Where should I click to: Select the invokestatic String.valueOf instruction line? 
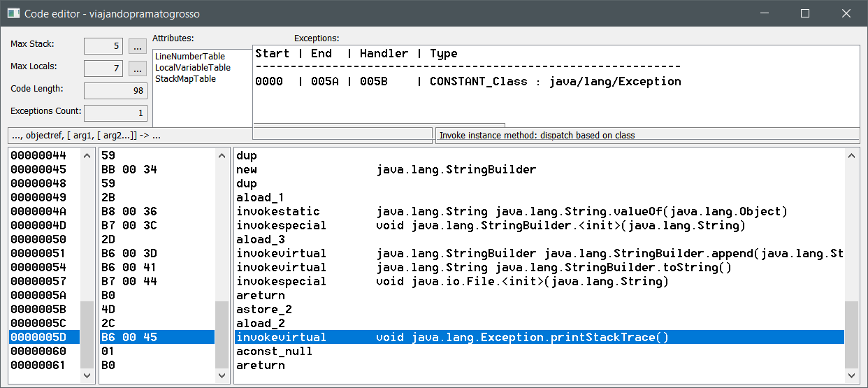point(512,211)
